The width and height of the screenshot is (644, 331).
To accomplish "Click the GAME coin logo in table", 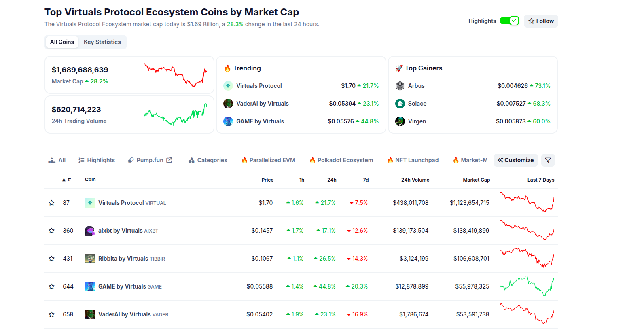I will 90,286.
